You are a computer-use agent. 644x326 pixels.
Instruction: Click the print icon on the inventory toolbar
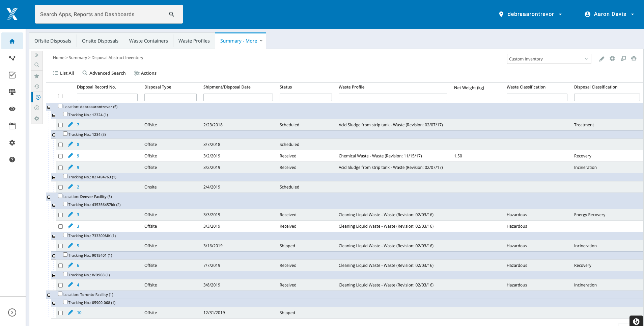(x=634, y=58)
